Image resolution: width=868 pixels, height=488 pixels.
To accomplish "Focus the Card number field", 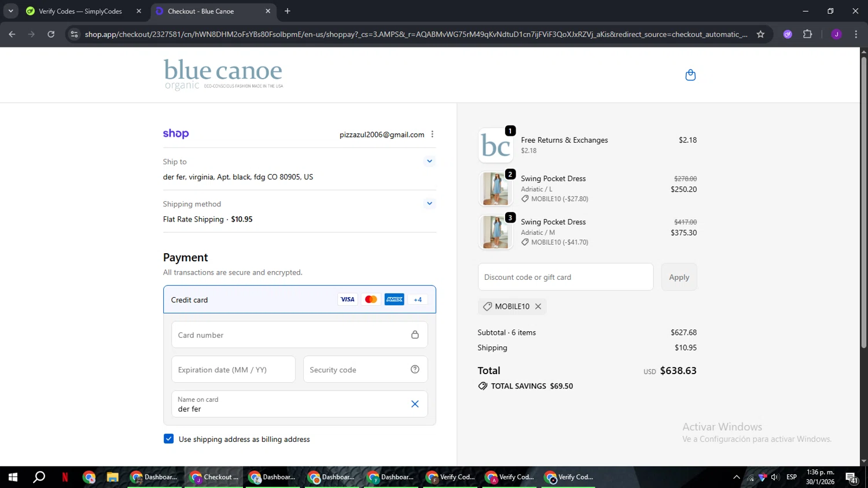I will 300,335.
